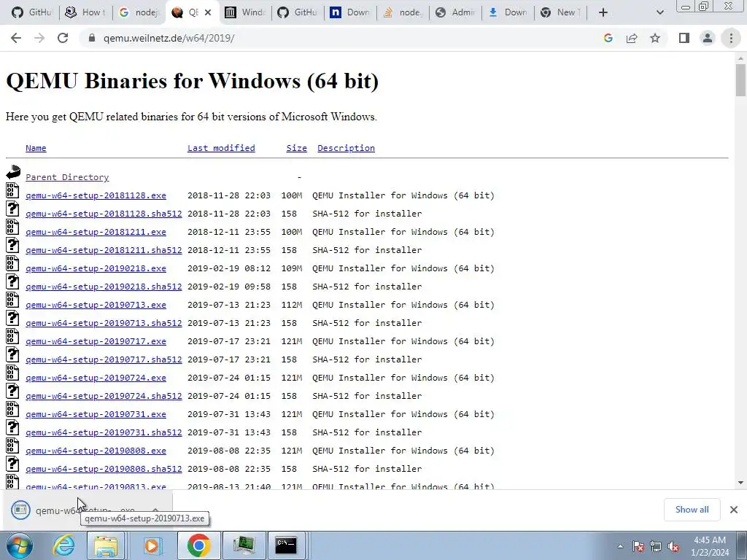Reload the current page

click(63, 38)
